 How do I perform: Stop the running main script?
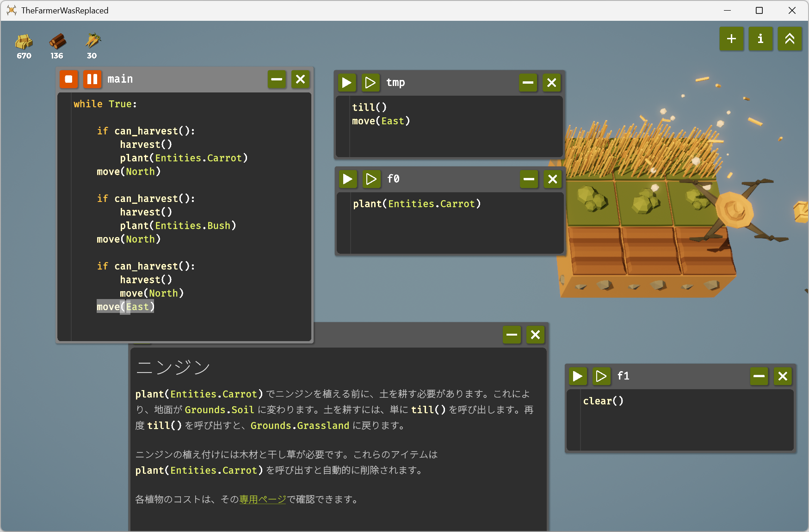(x=68, y=79)
